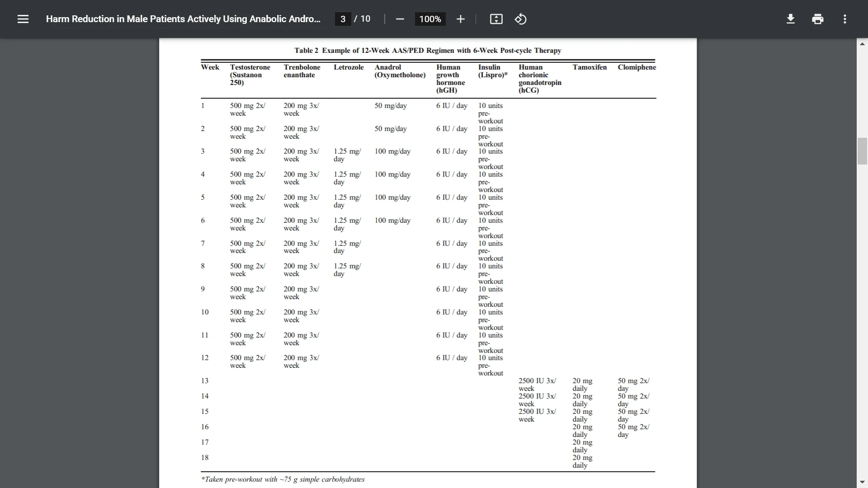This screenshot has width=868, height=488.
Task: Click the pre-workout carbohydrates footnote
Action: pos(283,479)
